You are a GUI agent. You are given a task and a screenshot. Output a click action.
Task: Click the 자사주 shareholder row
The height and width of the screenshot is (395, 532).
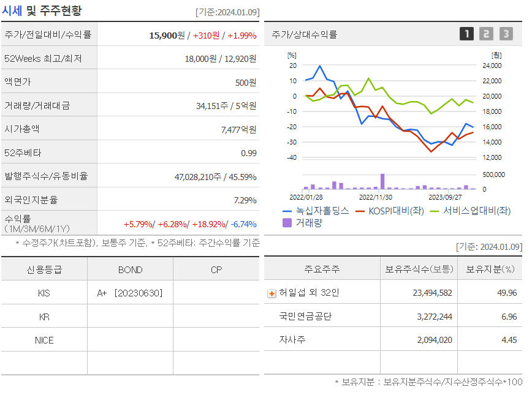pos(393,339)
